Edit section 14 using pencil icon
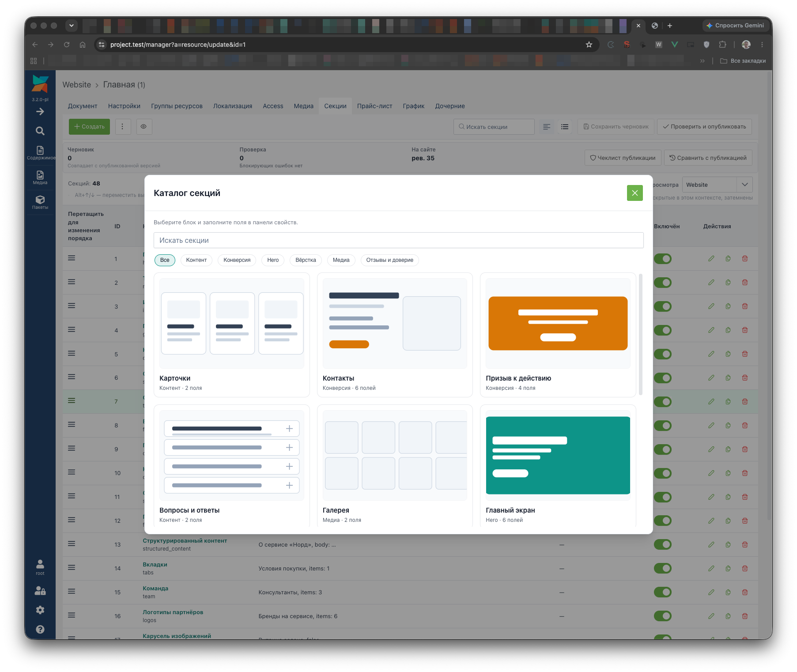 (711, 568)
